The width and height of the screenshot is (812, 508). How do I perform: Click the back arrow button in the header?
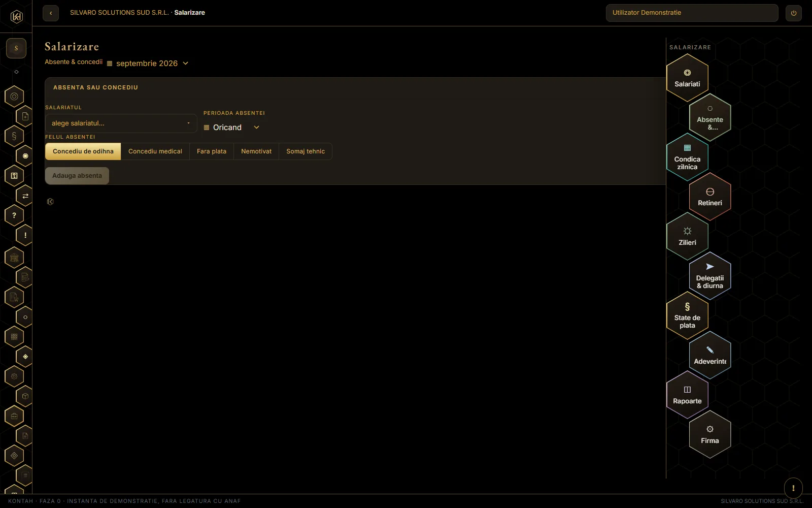[x=51, y=13]
